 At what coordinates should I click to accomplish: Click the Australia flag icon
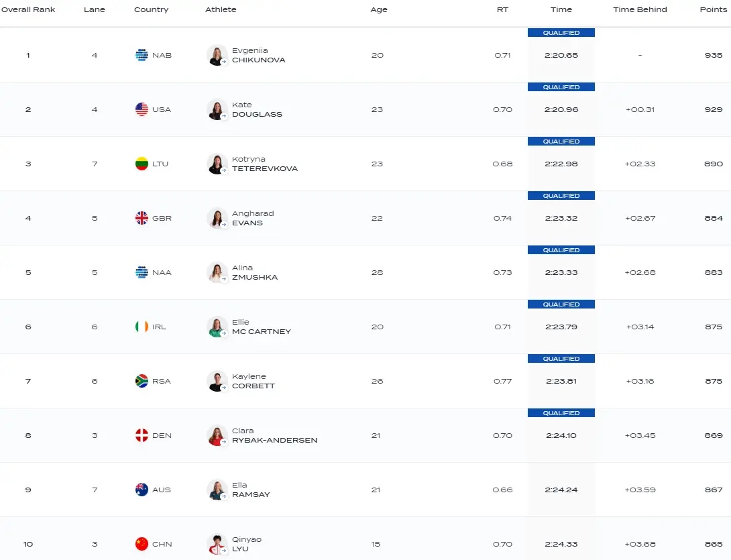142,490
